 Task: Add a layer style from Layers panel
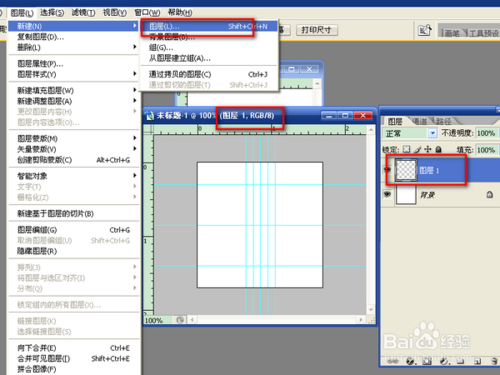click(410, 361)
